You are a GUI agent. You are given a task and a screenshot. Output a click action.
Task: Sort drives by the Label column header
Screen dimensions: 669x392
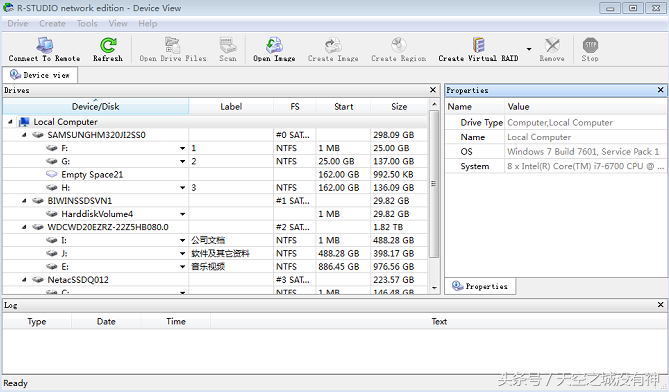point(231,107)
